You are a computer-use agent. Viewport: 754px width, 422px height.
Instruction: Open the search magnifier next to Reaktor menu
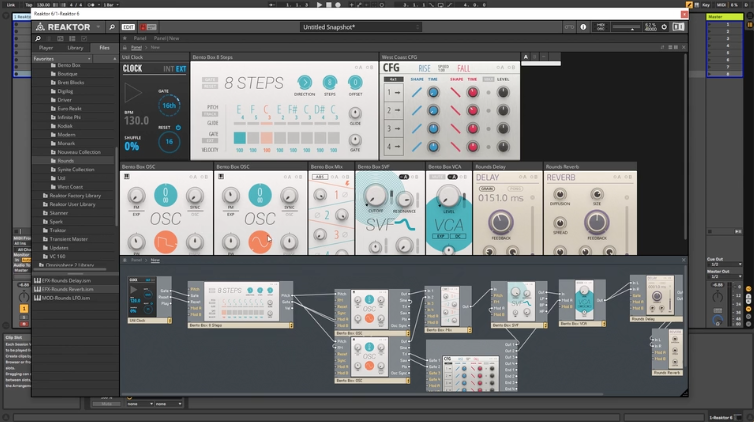112,27
